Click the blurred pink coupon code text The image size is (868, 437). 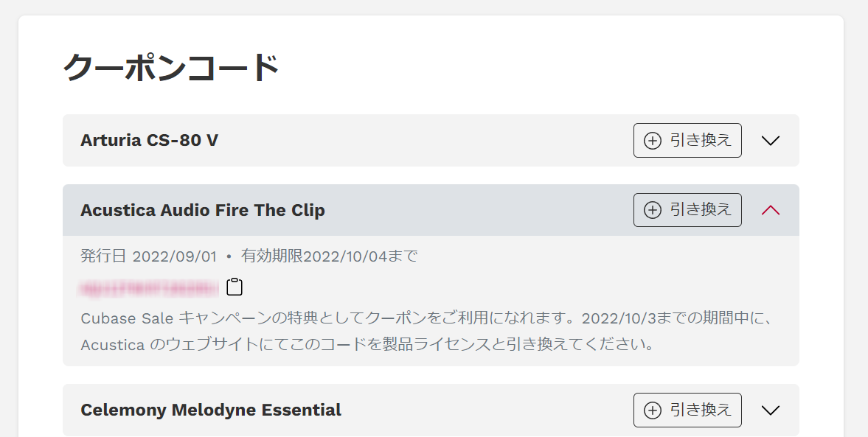pos(149,288)
